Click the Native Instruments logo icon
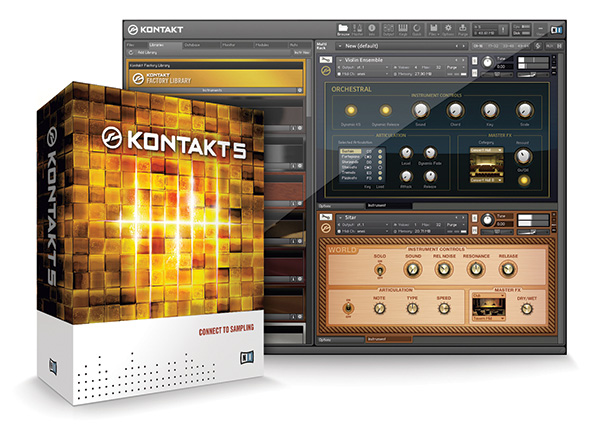Screen dimensions: 591x442 (x=556, y=29)
